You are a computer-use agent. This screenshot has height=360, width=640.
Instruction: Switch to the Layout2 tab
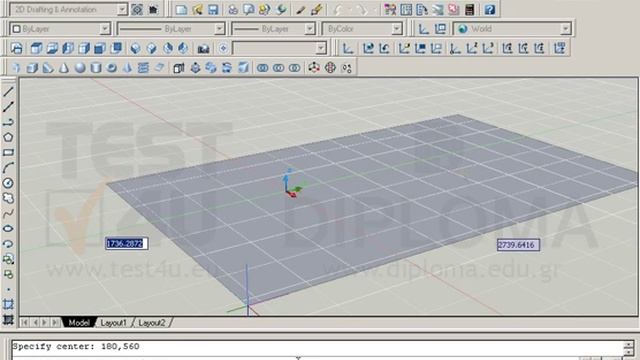(x=151, y=322)
